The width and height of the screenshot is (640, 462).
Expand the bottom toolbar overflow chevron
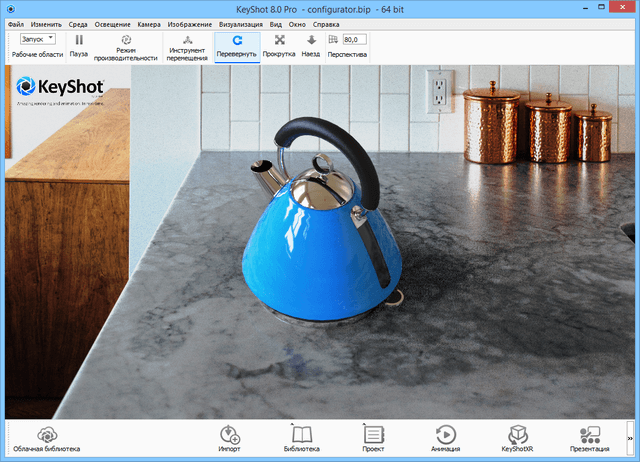(631, 437)
